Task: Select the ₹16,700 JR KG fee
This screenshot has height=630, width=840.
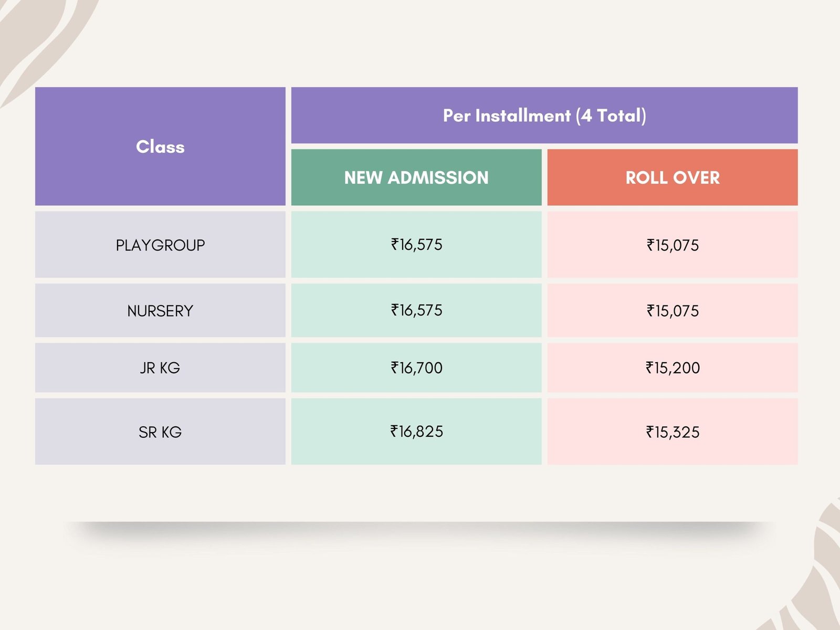Action: point(416,367)
